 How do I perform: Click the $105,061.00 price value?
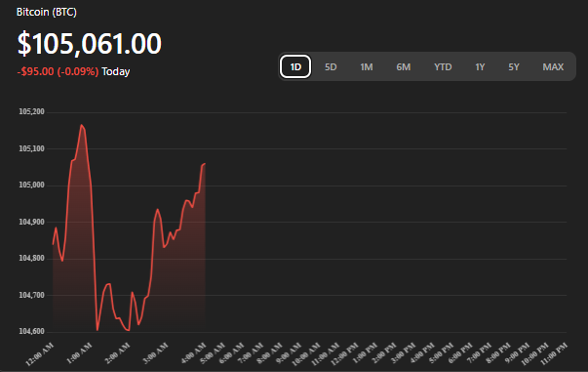(x=90, y=44)
